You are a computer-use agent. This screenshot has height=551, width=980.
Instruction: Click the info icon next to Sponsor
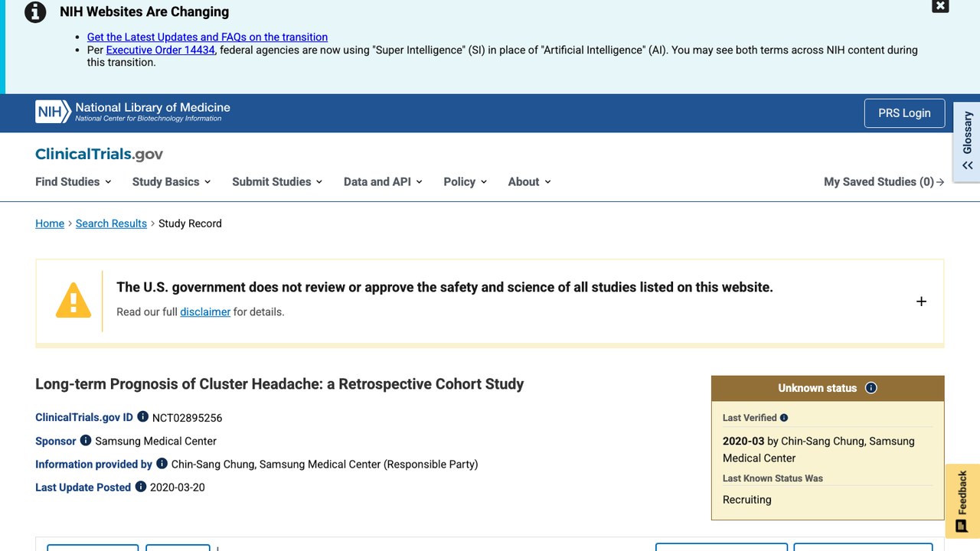click(86, 441)
